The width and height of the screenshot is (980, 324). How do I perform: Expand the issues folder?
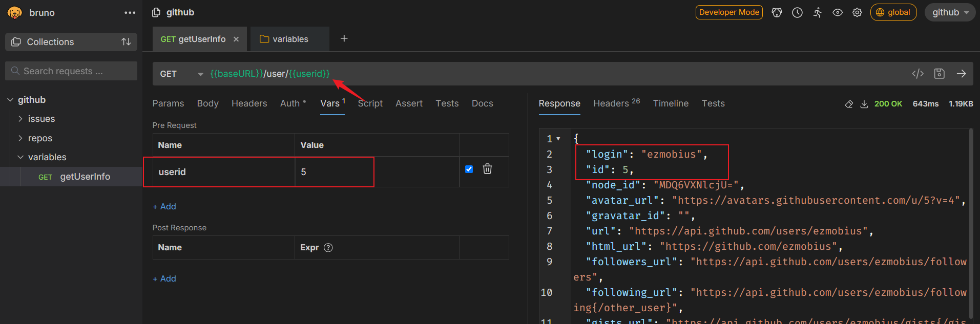pyautogui.click(x=20, y=119)
